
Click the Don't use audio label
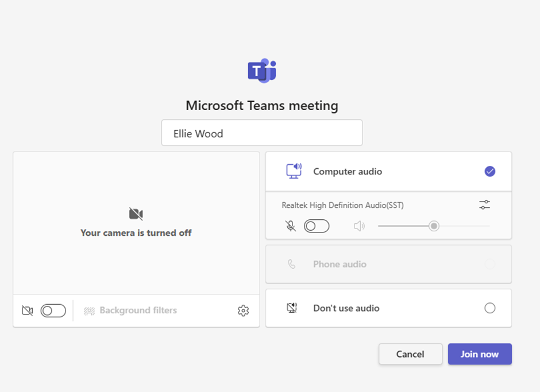(x=346, y=308)
